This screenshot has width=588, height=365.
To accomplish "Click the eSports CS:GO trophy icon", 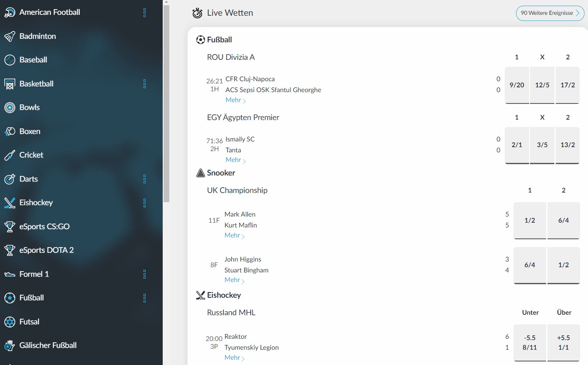I will (10, 227).
